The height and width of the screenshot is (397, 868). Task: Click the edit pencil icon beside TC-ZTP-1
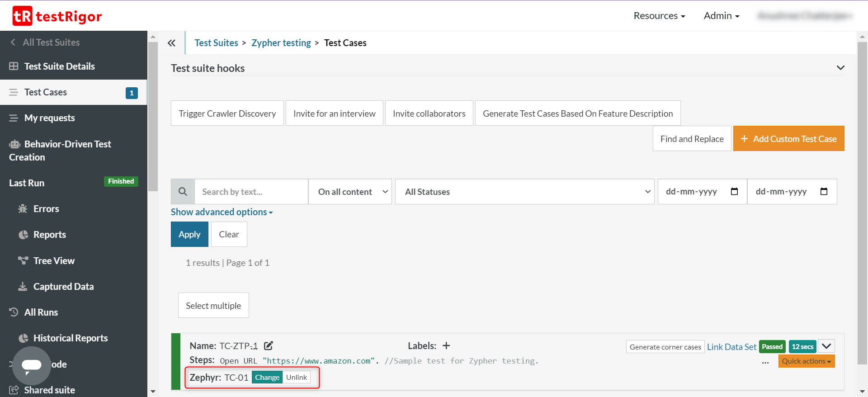click(269, 346)
